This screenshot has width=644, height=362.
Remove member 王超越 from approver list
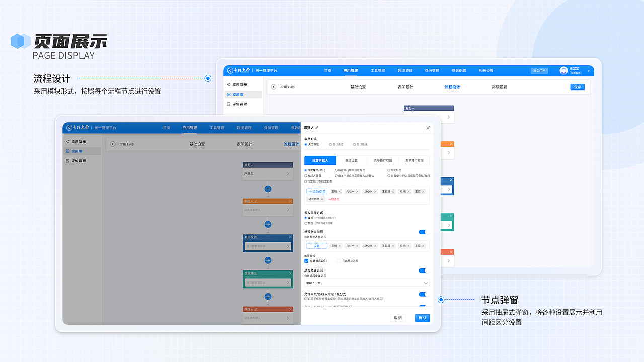[x=393, y=192]
